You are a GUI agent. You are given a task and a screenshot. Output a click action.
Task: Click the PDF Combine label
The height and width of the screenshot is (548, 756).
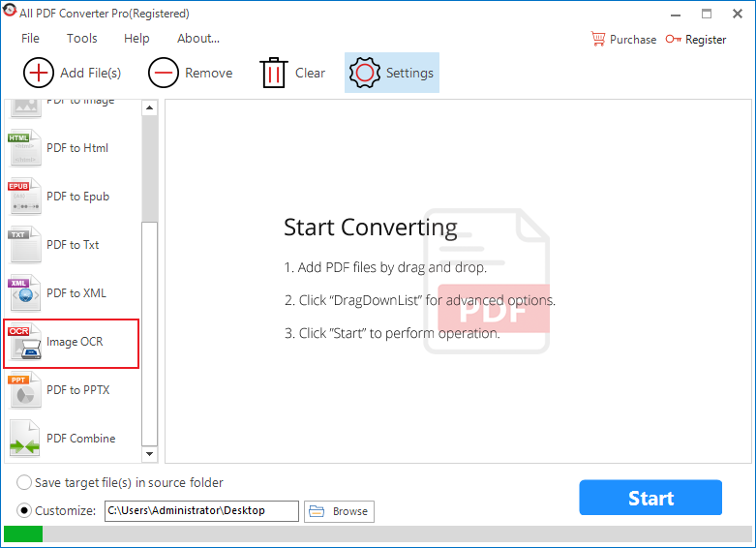pyautogui.click(x=81, y=439)
